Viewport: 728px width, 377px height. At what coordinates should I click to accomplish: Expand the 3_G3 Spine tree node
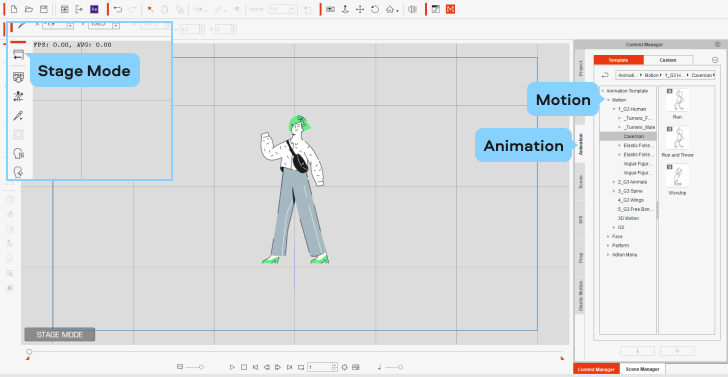coord(614,191)
